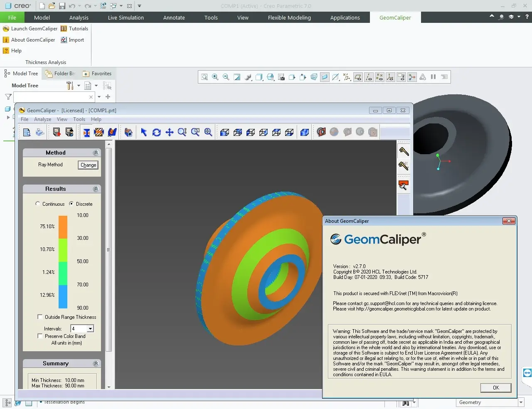Click the New file icon in Creo quick access bar

pos(42,6)
